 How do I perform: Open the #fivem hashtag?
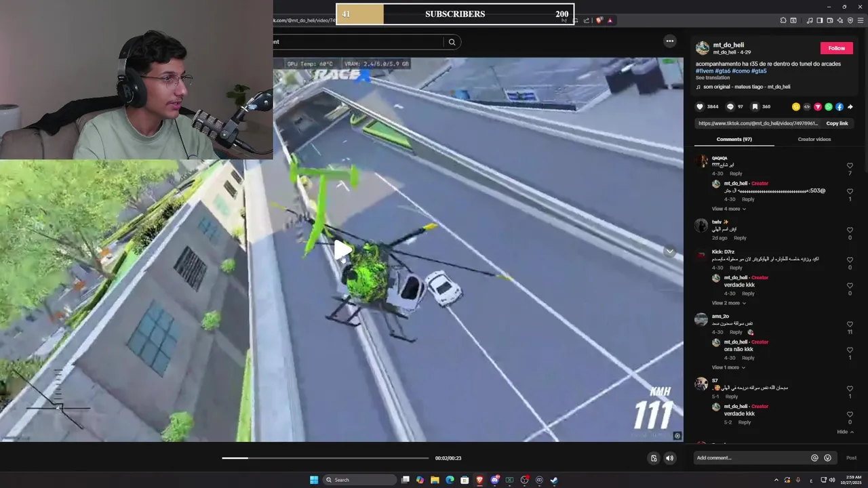click(x=705, y=70)
